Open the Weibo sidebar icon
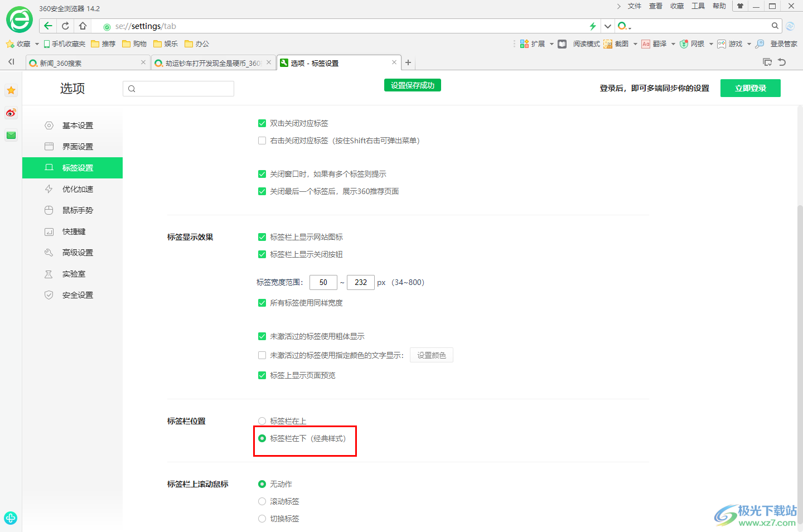This screenshot has height=532, width=803. [11, 113]
